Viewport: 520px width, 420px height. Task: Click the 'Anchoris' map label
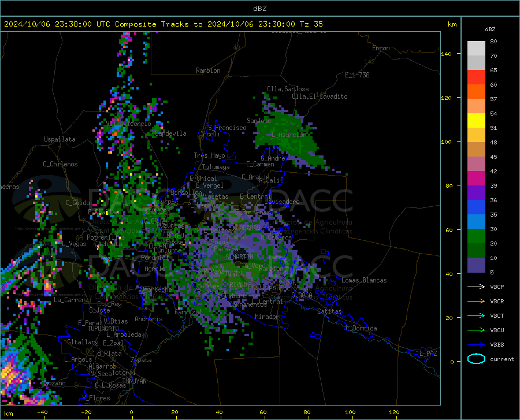coord(148,319)
